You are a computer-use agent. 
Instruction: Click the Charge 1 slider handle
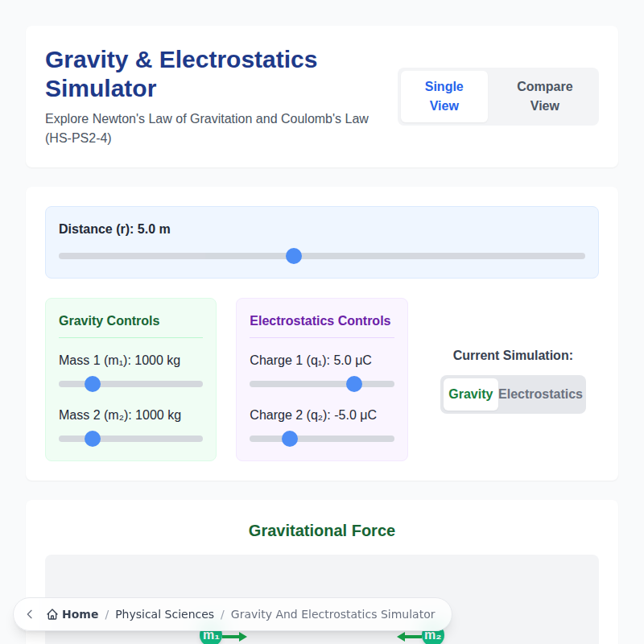[354, 384]
